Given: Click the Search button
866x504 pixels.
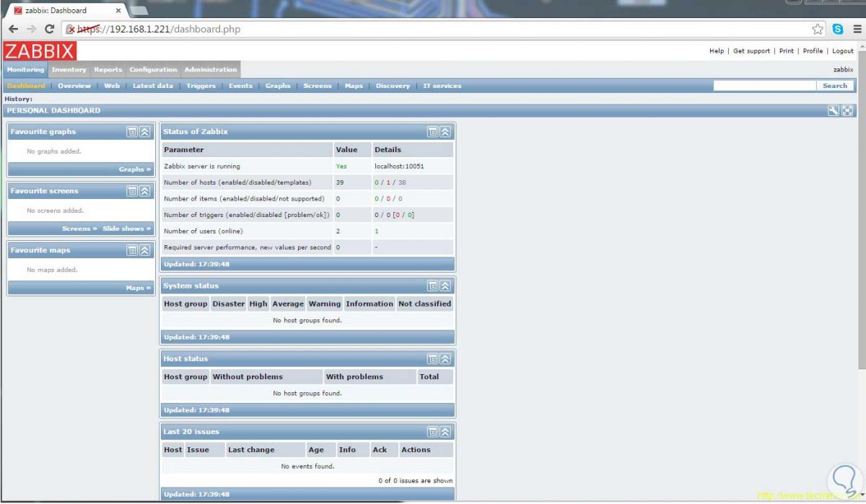Looking at the screenshot, I should coord(835,85).
